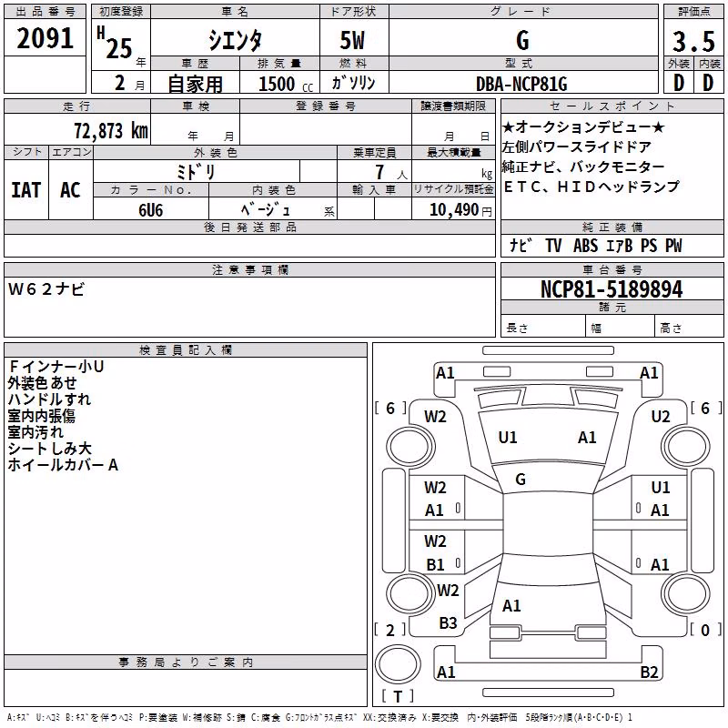Click the 純正ナビ、バックモニター line
Viewport: 728px width, 728px height.
tap(583, 167)
